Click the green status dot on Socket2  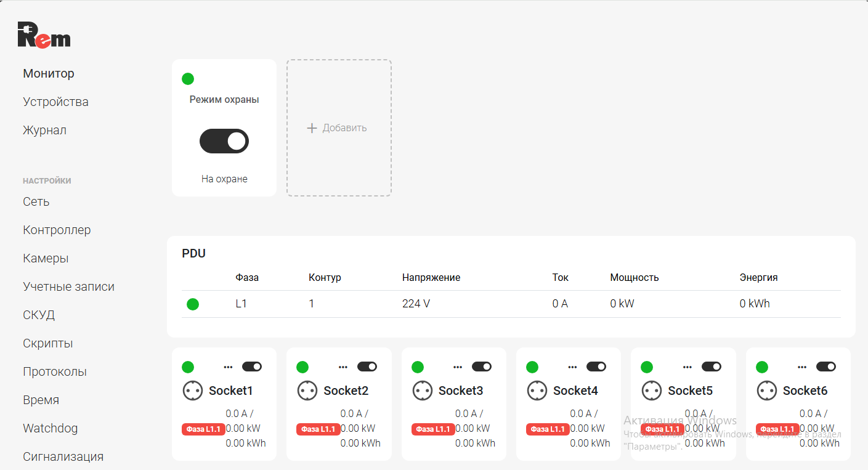(x=302, y=367)
